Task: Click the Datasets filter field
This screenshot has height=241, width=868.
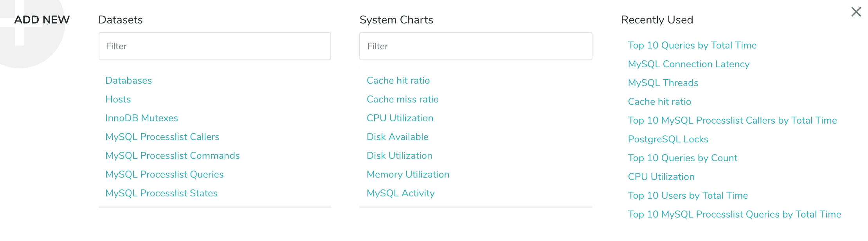Action: click(214, 46)
